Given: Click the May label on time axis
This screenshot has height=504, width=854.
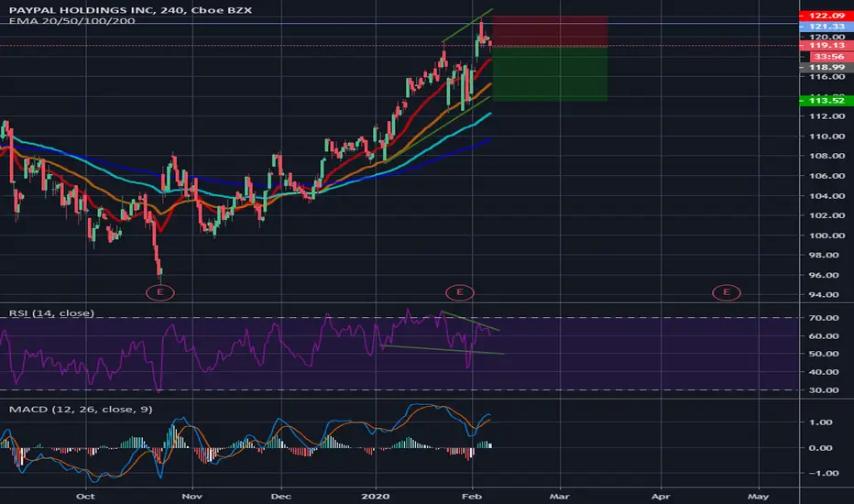Looking at the screenshot, I should 758,497.
